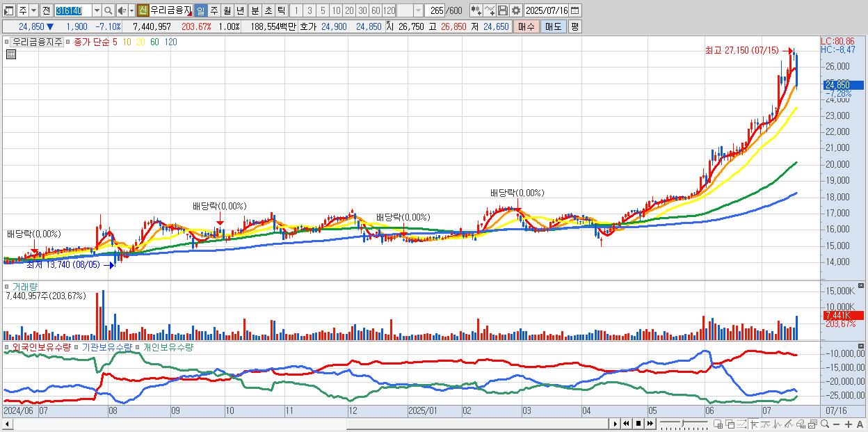Open the dropdown next to the speaker icon

(131, 11)
